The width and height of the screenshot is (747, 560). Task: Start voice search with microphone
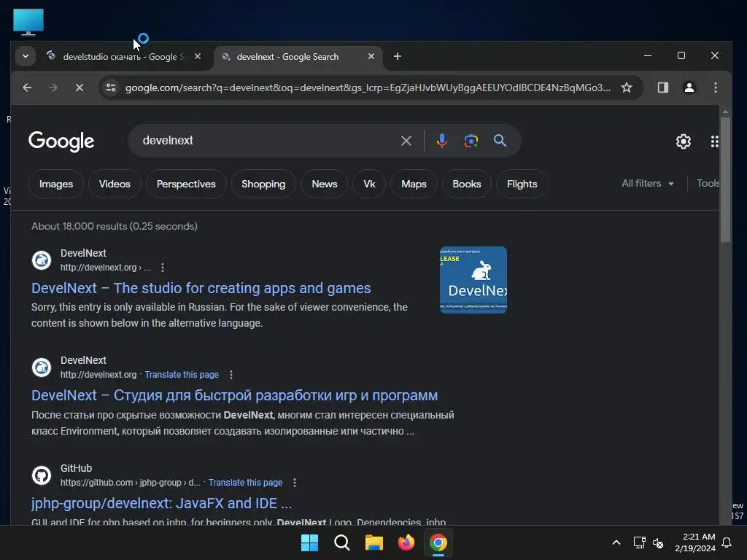(441, 141)
